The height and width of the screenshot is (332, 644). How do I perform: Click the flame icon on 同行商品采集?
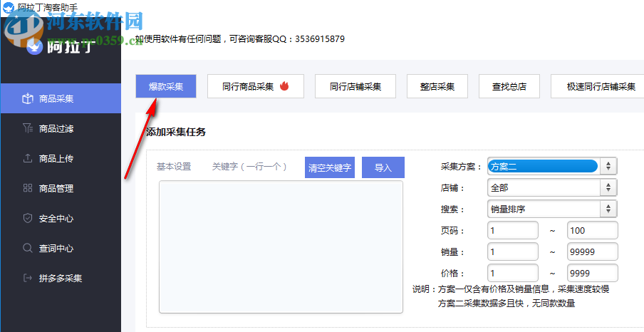point(285,86)
